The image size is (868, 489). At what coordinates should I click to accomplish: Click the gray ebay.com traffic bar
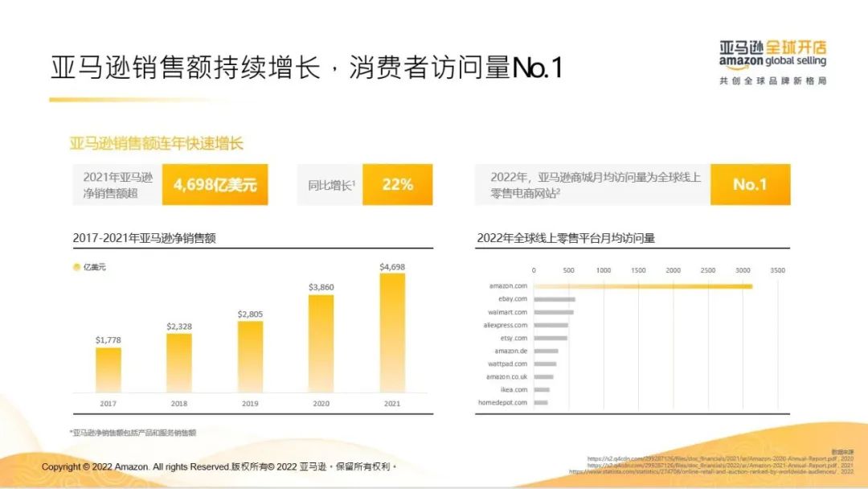[555, 300]
